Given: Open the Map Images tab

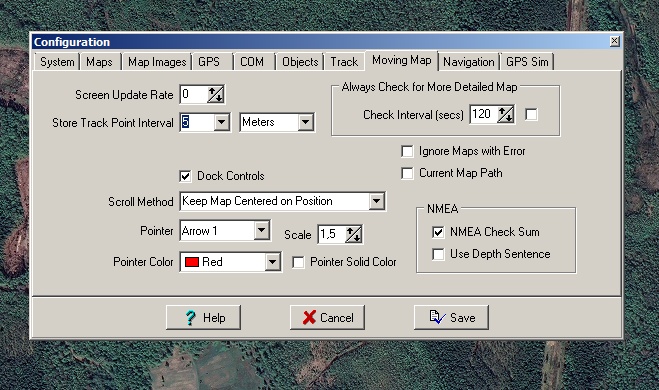Looking at the screenshot, I should click(157, 62).
